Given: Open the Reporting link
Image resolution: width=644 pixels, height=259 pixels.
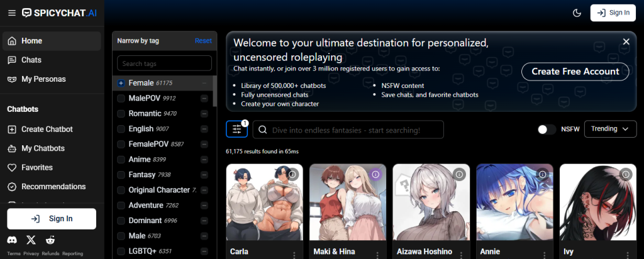Looking at the screenshot, I should (73, 254).
